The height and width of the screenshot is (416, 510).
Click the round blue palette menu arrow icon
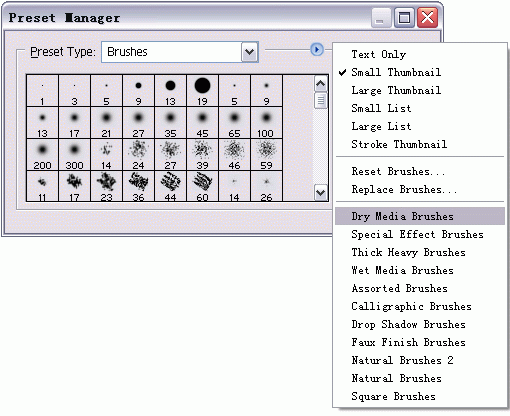[x=317, y=50]
